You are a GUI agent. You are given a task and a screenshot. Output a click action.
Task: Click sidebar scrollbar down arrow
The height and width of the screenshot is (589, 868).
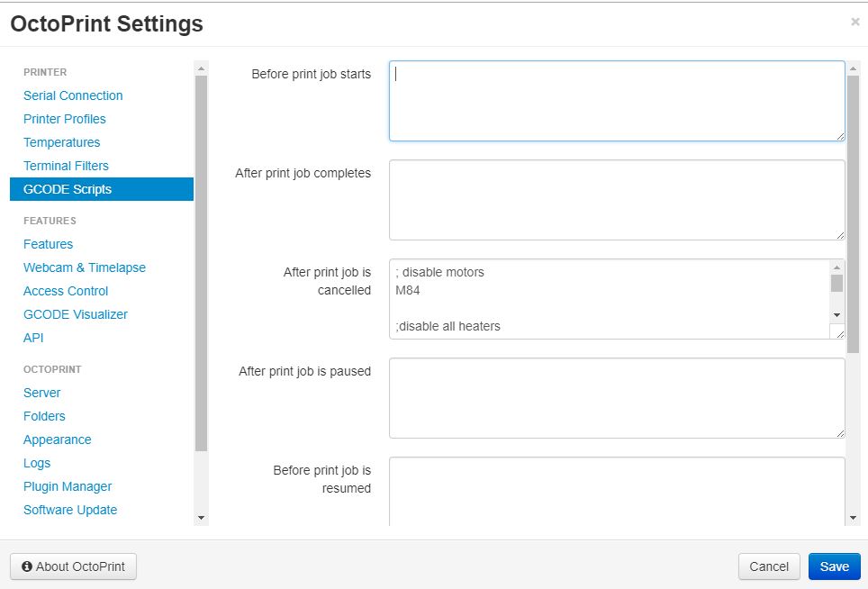click(201, 518)
